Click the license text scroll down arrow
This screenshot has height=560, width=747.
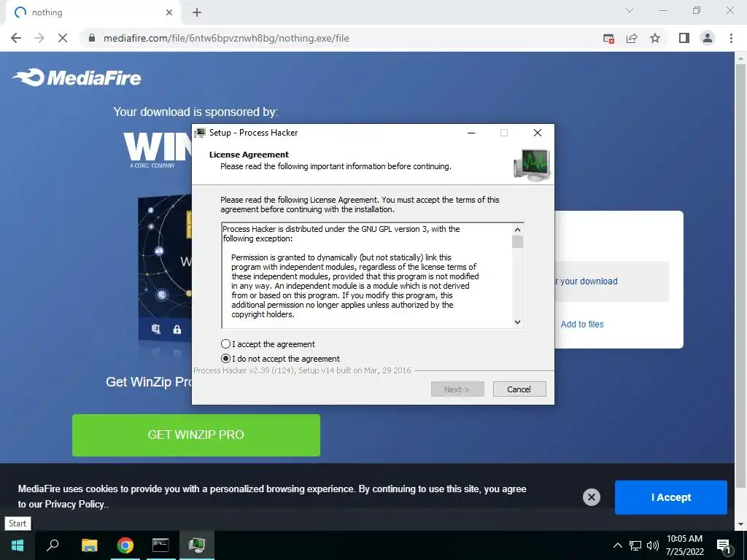click(517, 322)
